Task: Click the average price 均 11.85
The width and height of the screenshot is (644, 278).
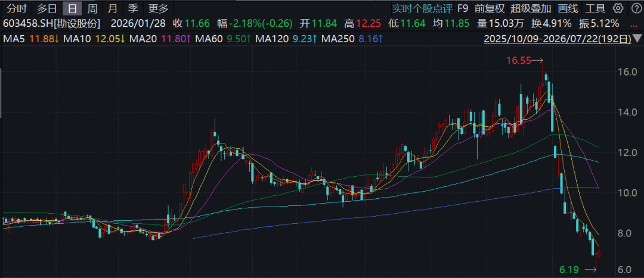Action: 451,24
